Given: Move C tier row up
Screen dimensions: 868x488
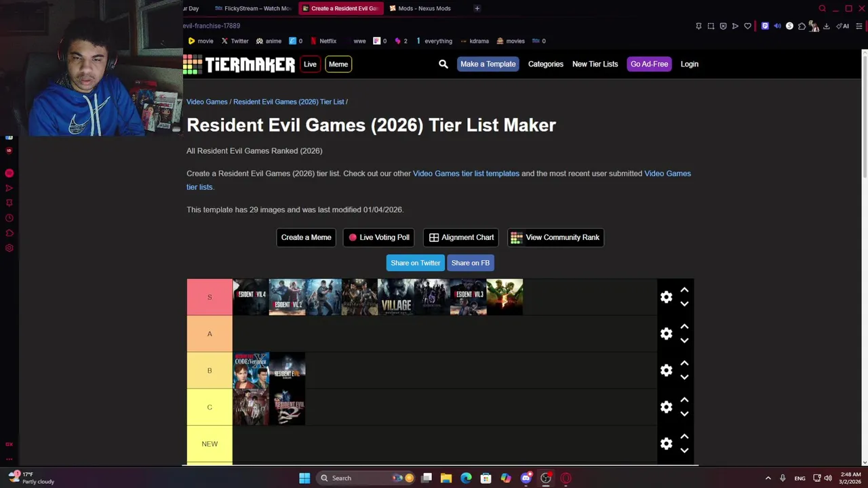Looking at the screenshot, I should click(x=684, y=400).
